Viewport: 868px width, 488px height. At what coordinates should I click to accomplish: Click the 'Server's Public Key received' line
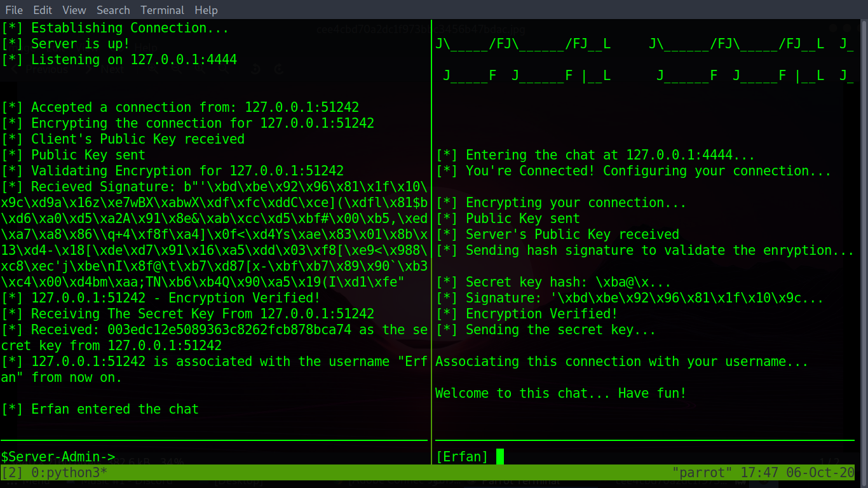[x=557, y=234]
